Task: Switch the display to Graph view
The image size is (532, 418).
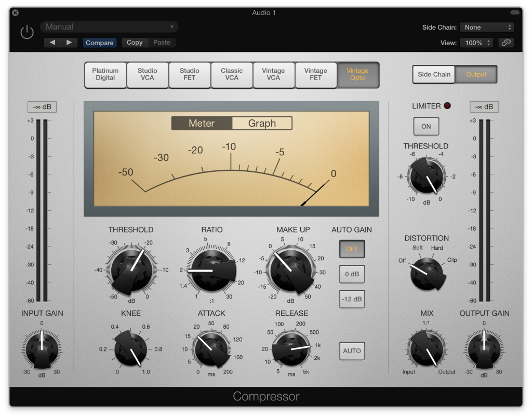Action: click(262, 123)
